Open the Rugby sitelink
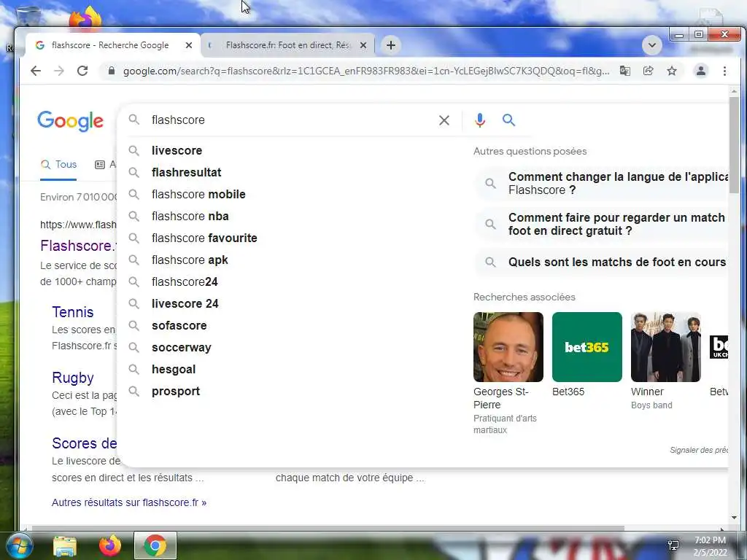Screen dimensions: 747x560 (73, 378)
